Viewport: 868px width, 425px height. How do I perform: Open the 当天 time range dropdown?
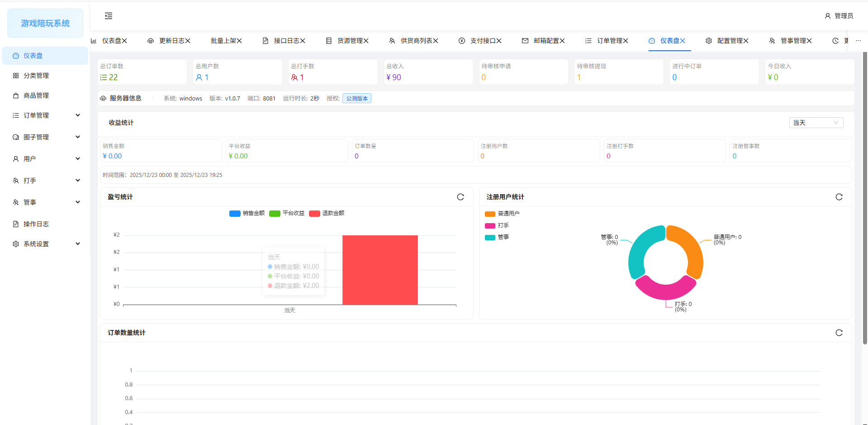pyautogui.click(x=816, y=123)
